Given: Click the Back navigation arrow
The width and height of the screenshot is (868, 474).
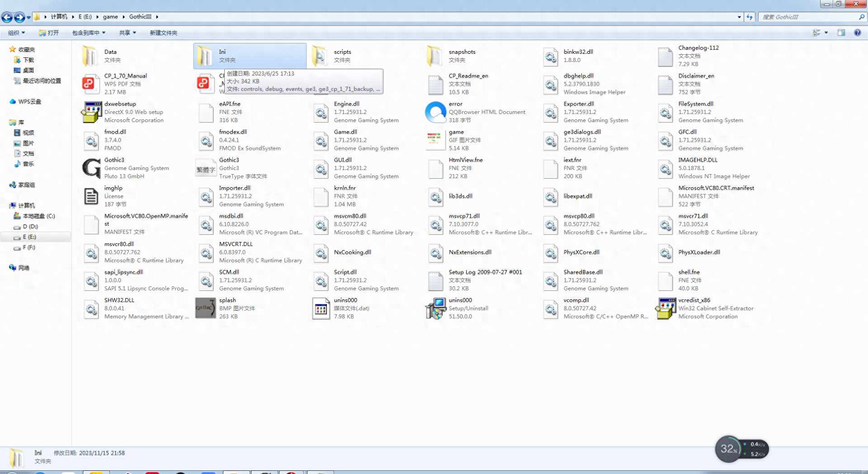Looking at the screenshot, I should pos(7,17).
